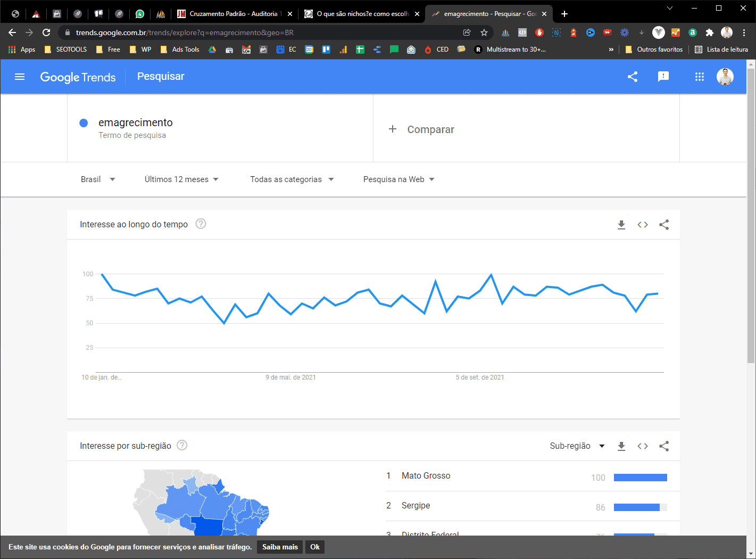Select Mato Grosso in the sub-region list
The width and height of the screenshot is (756, 559).
[x=426, y=476]
